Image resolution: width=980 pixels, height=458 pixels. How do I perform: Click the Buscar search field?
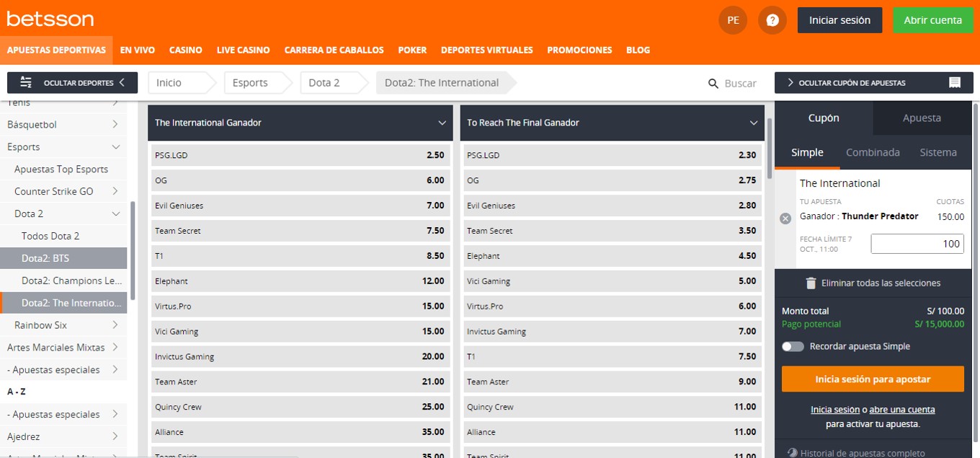[740, 84]
